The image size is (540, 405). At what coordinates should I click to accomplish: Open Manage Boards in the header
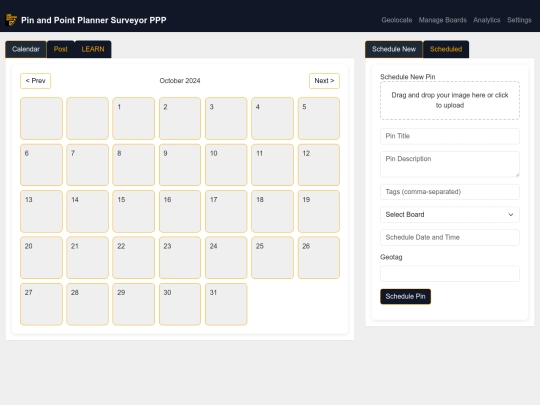coord(443,20)
